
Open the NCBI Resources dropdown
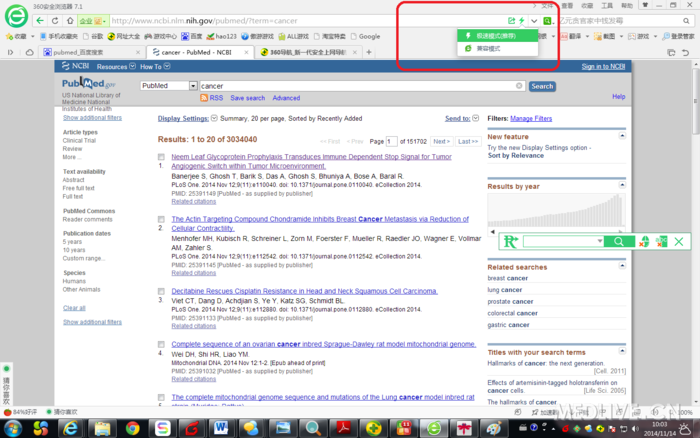tap(116, 67)
